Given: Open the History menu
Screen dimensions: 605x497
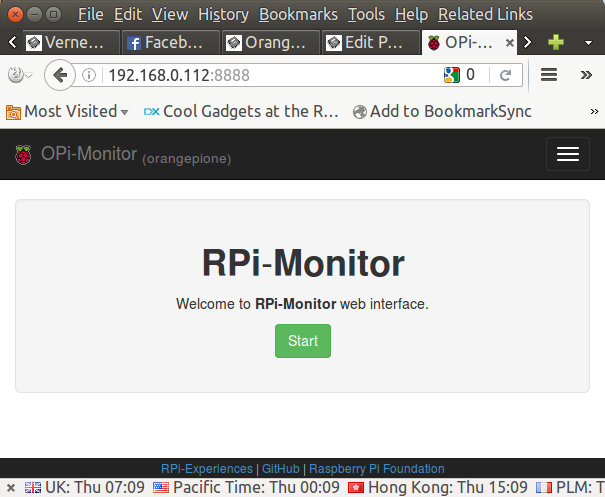Looking at the screenshot, I should 223,15.
